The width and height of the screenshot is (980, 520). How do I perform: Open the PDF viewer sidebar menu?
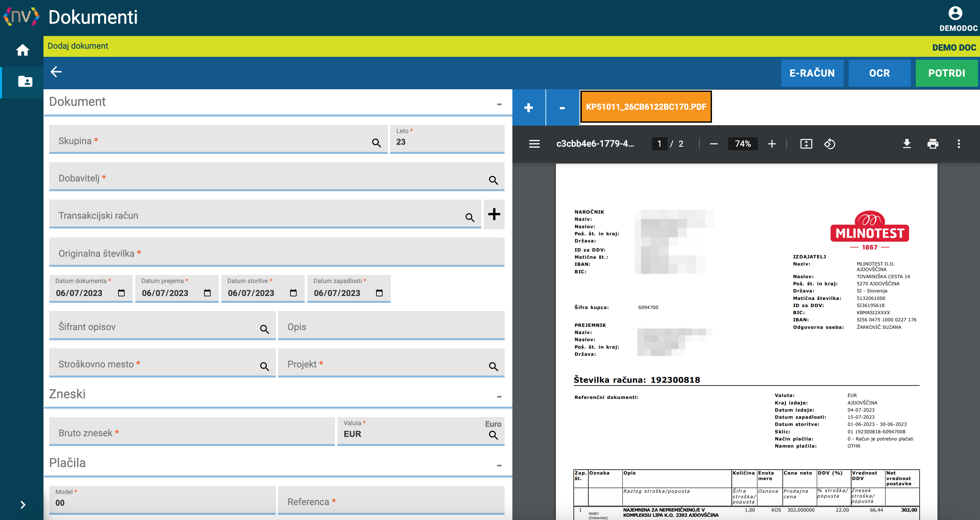(x=534, y=144)
